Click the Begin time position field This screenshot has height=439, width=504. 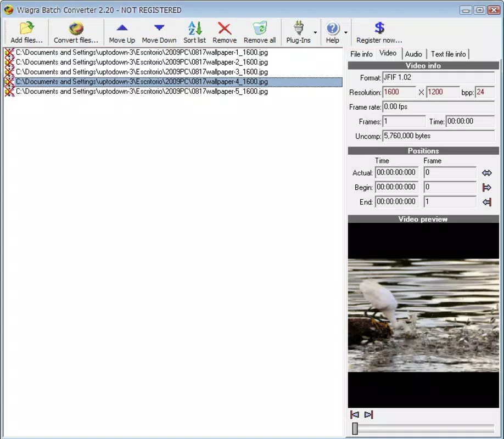pos(396,187)
